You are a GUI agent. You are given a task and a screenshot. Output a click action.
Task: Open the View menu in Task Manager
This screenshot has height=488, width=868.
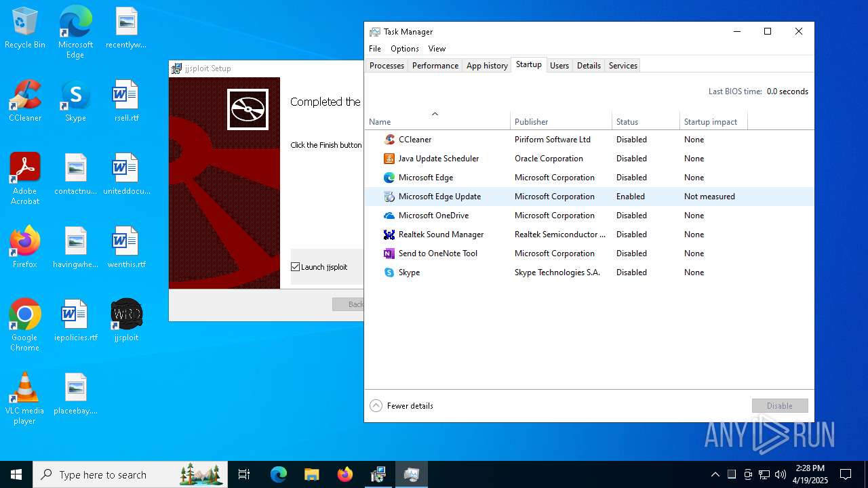437,49
